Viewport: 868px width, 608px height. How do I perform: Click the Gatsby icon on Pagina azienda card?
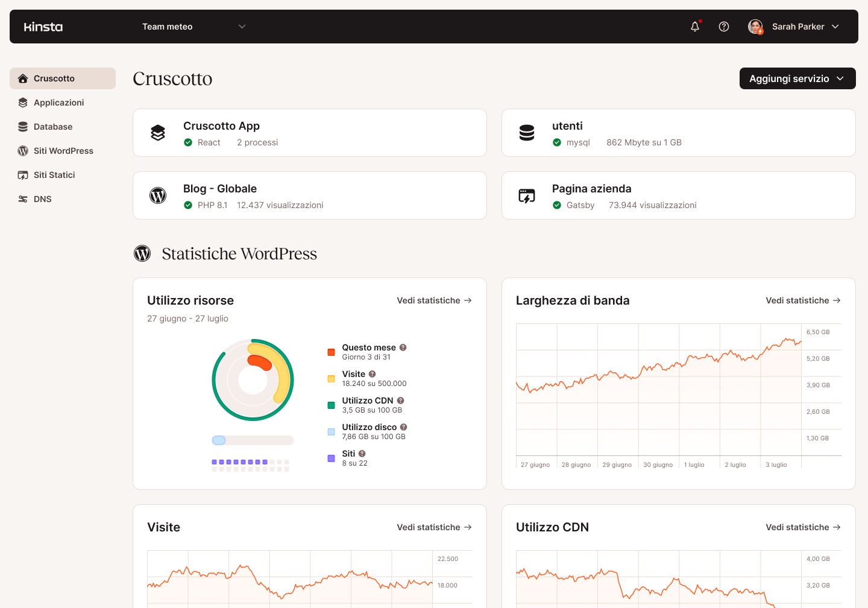[527, 195]
